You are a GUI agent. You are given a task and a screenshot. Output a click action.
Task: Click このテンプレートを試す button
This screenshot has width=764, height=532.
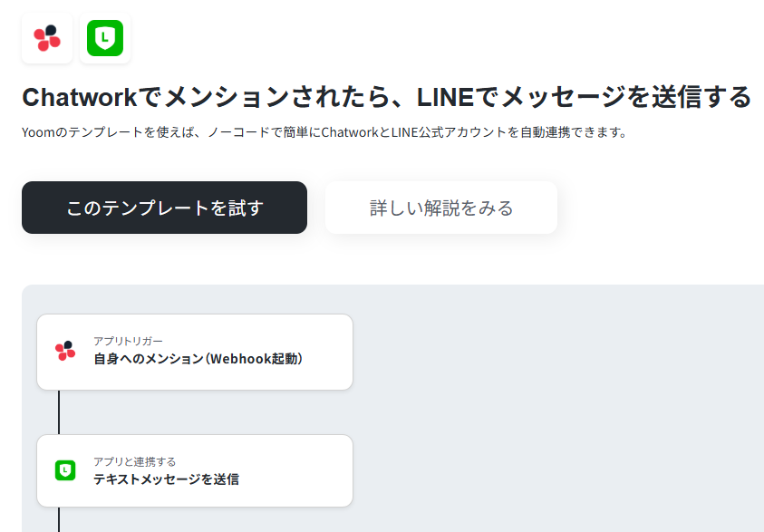point(164,208)
